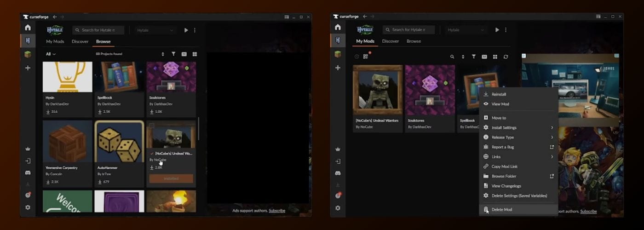This screenshot has width=644, height=230.
Task: Select Hytale game icon in left window sidebar
Action: tap(28, 40)
